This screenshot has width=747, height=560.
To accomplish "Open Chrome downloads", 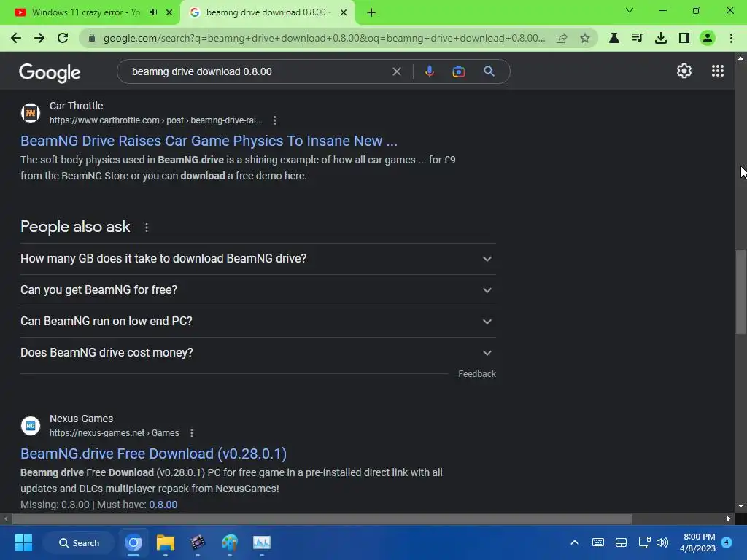I will pyautogui.click(x=660, y=38).
